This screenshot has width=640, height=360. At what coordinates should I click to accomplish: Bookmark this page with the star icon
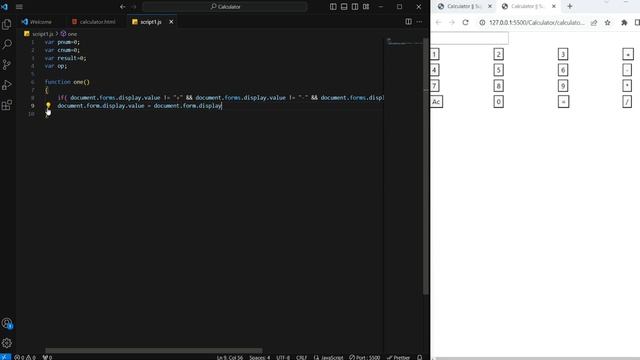coord(607,23)
